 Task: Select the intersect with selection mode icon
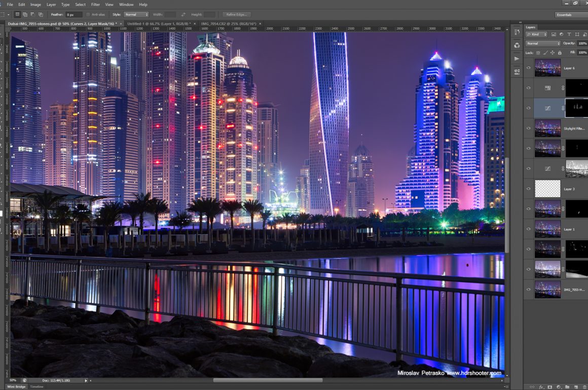pos(40,15)
